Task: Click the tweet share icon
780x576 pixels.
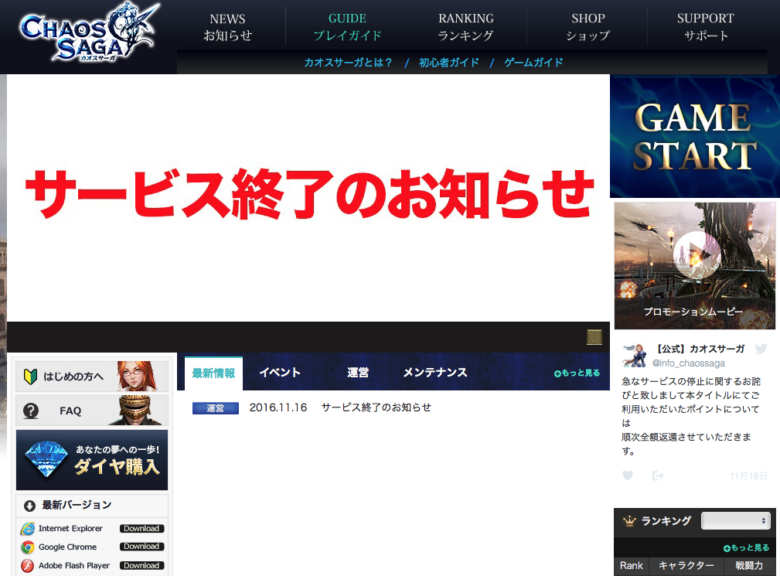Action: pos(658,476)
